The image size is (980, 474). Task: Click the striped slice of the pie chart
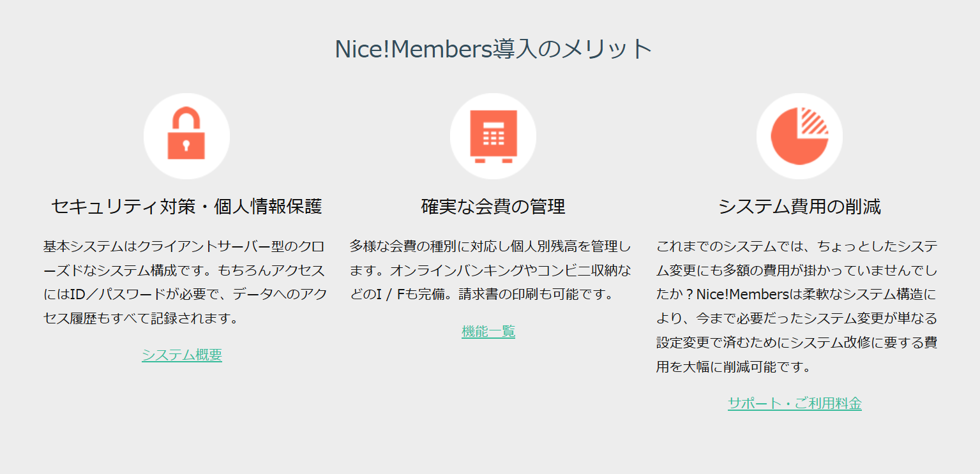815,121
